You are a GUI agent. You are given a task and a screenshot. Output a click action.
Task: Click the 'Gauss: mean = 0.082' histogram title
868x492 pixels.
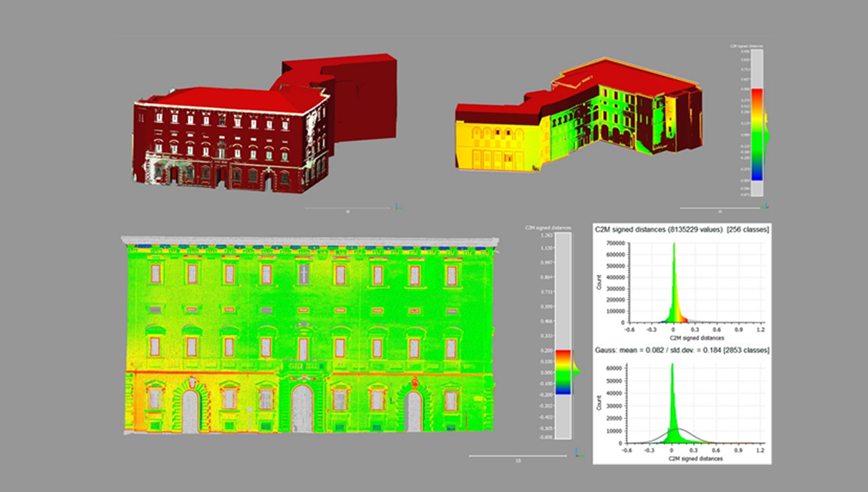pos(683,350)
